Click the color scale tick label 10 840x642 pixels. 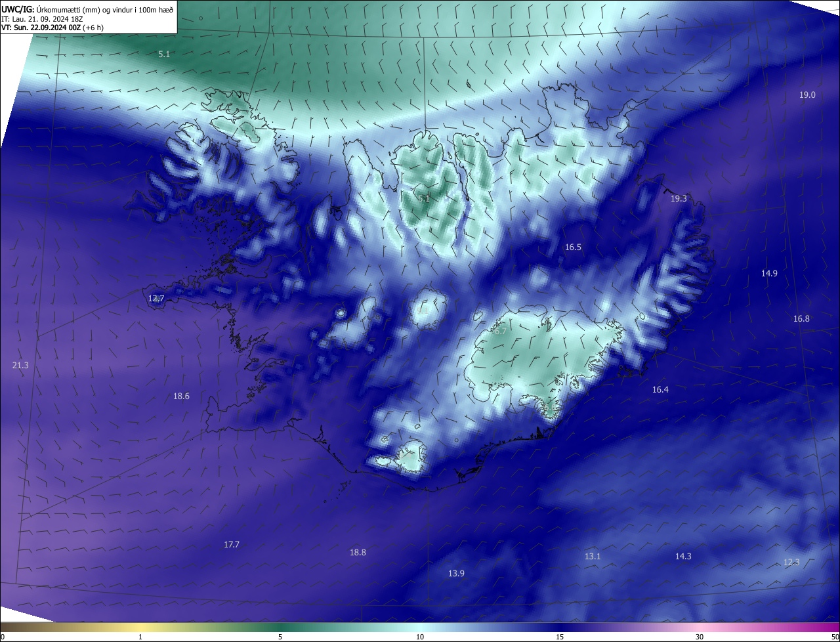click(420, 637)
